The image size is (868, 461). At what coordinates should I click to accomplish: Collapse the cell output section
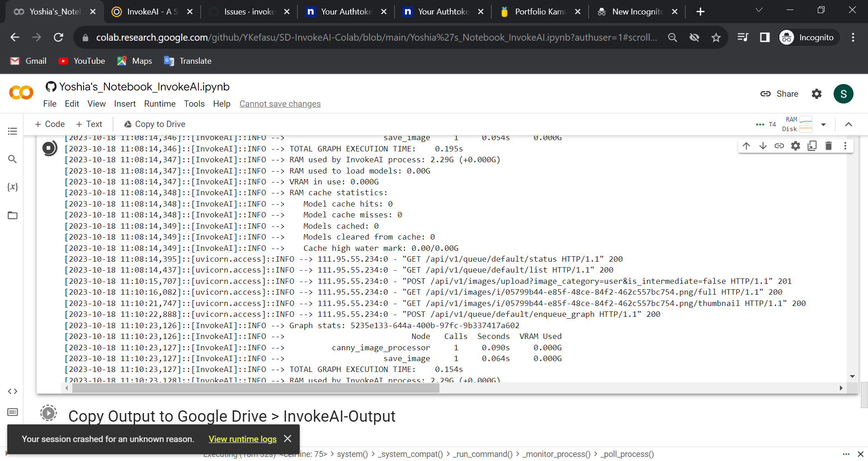tap(849, 124)
